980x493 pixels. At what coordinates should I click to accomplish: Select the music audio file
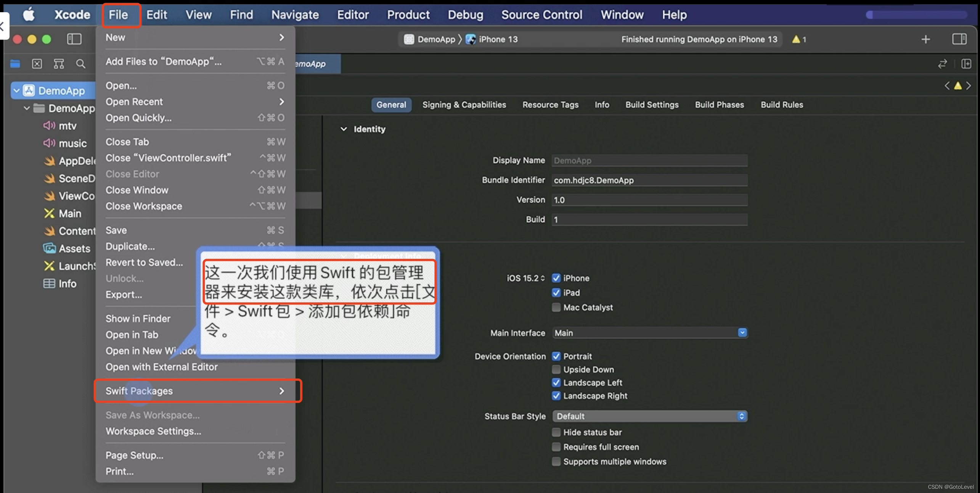[72, 143]
